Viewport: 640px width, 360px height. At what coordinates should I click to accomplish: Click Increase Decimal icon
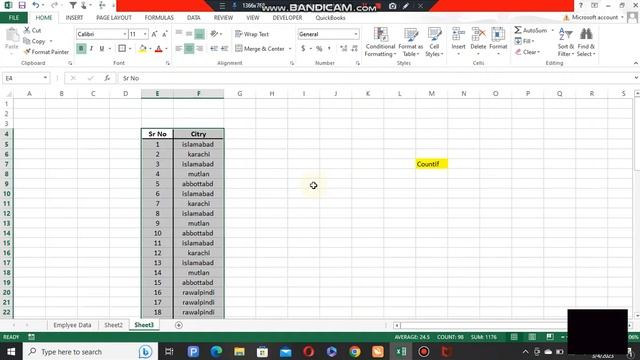click(x=344, y=49)
